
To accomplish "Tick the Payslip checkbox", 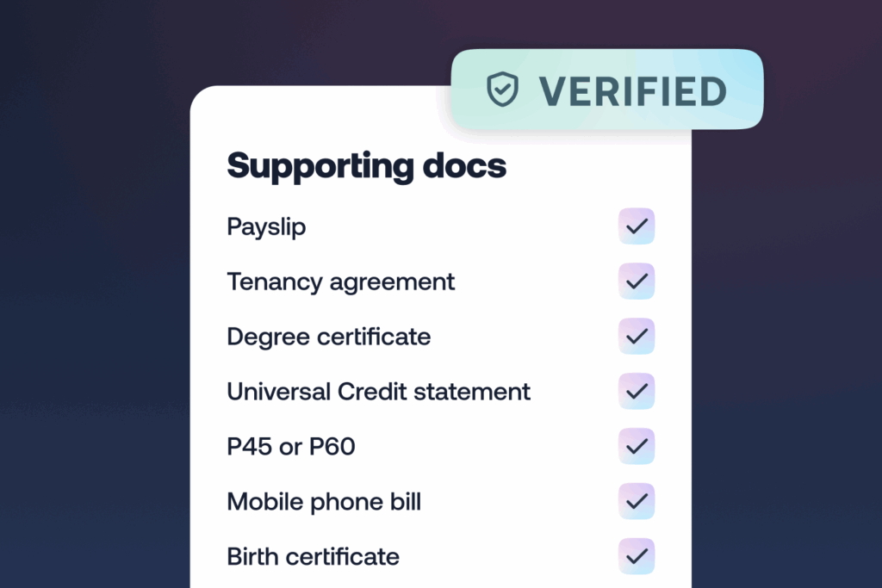I will (x=637, y=226).
